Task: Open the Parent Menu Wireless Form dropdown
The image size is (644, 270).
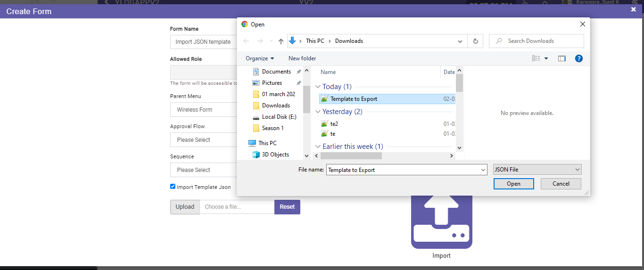Action: tap(203, 110)
